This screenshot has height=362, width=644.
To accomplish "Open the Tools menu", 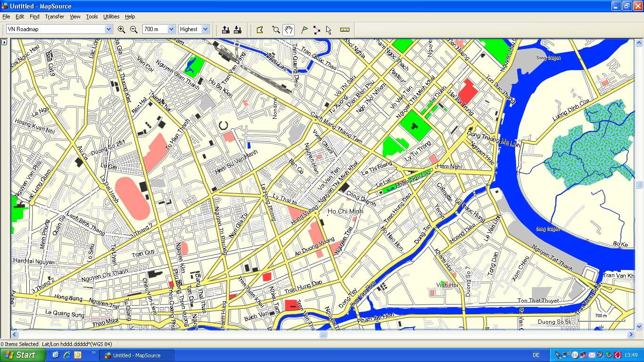I will point(92,16).
